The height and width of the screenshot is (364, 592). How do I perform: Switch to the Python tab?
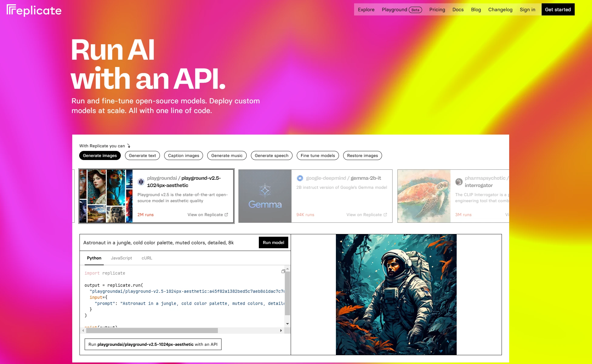(x=94, y=258)
